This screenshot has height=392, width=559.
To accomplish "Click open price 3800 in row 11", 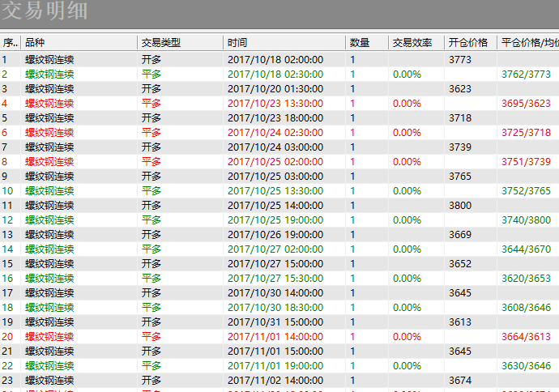I will [460, 206].
